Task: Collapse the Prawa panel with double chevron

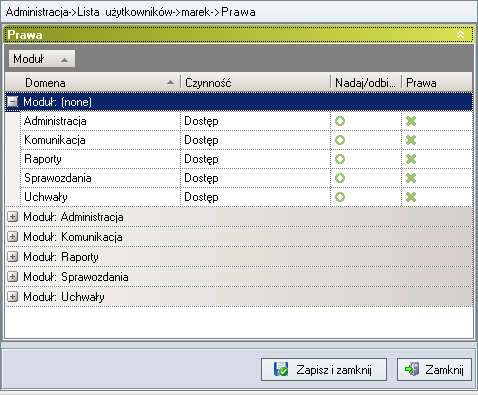Action: pyautogui.click(x=460, y=34)
